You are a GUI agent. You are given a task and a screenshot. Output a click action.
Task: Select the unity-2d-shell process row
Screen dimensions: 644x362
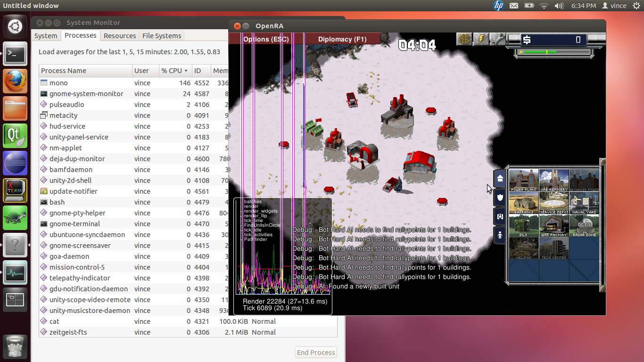[x=134, y=181]
